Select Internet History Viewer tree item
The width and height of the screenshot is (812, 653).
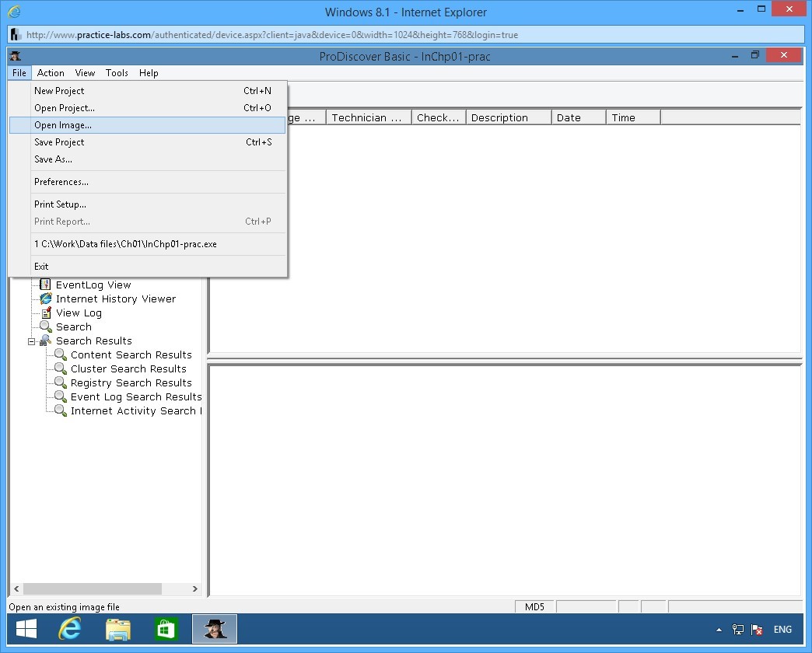115,299
